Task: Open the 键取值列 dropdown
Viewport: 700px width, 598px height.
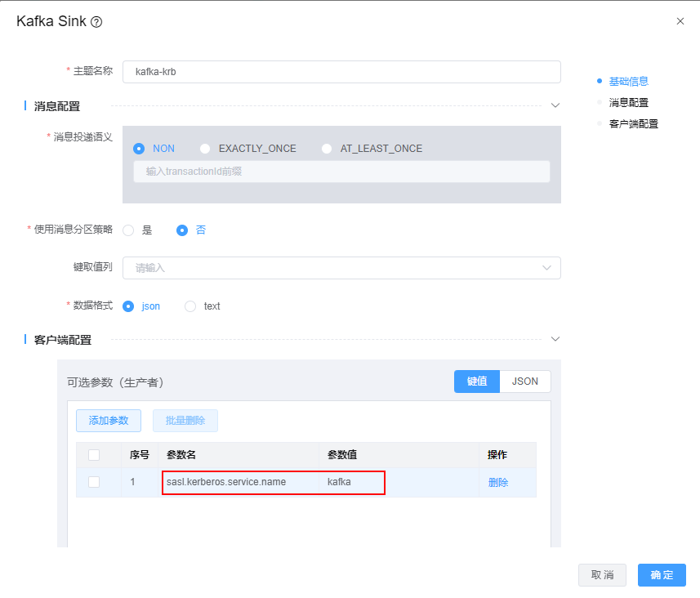Action: tap(341, 268)
